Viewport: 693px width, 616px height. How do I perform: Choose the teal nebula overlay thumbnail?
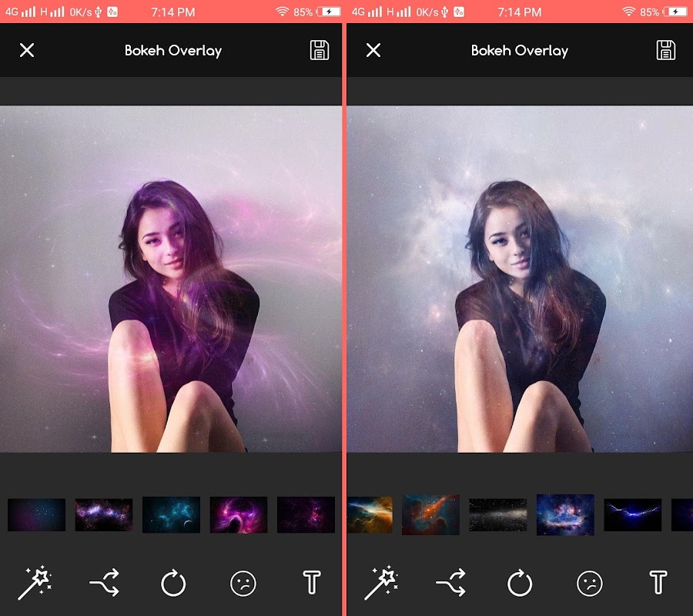point(171,515)
